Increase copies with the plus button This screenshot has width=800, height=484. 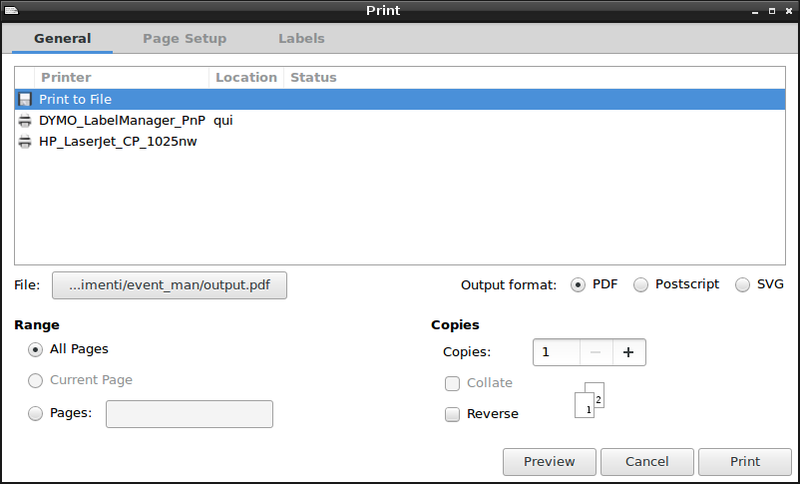click(629, 352)
